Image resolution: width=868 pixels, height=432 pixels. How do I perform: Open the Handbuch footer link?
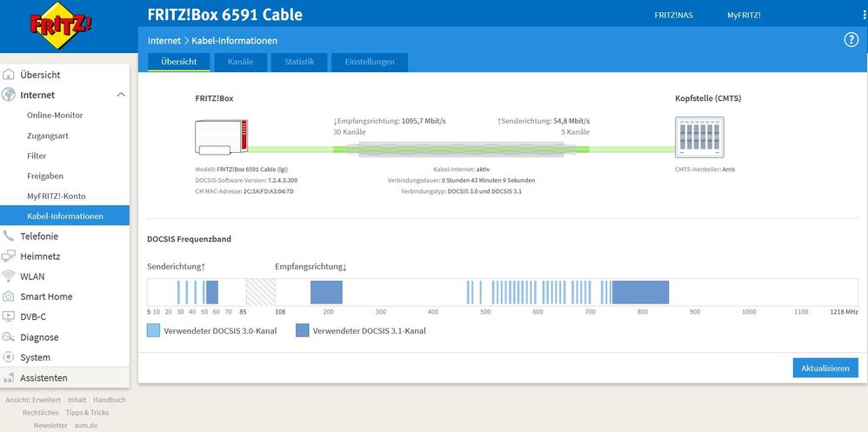(109, 399)
